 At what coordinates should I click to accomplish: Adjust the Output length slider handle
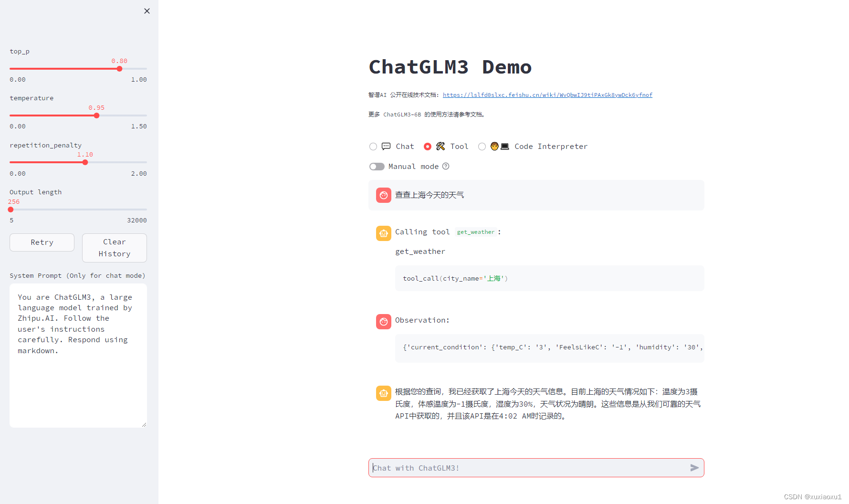[x=10, y=210]
